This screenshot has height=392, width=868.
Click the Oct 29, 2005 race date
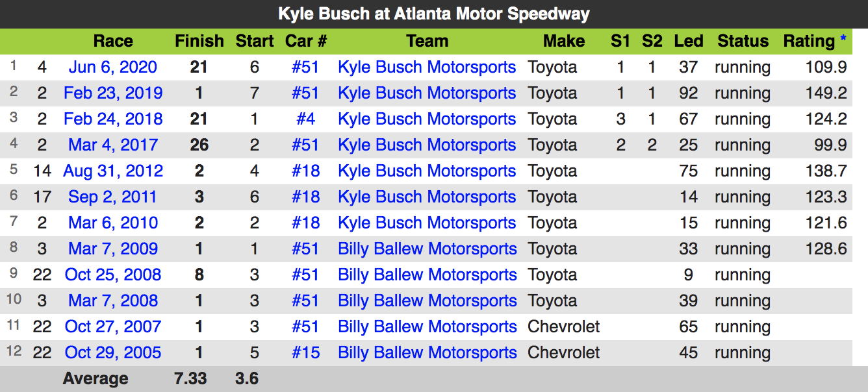(113, 352)
